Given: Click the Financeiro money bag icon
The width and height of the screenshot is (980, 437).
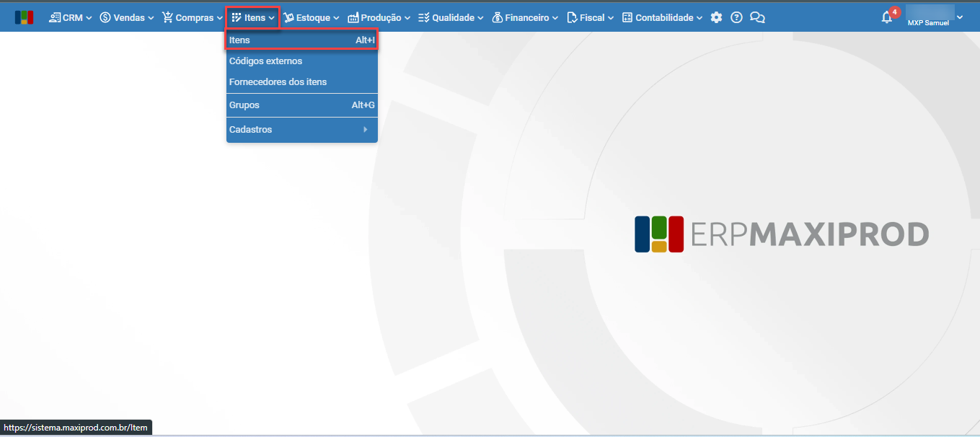Looking at the screenshot, I should (x=498, y=17).
